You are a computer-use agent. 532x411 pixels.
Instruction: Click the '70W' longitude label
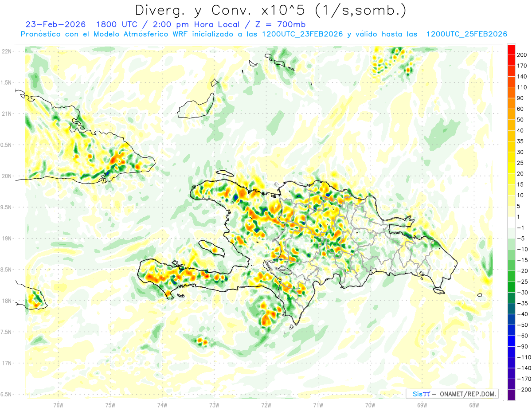[x=370, y=405]
